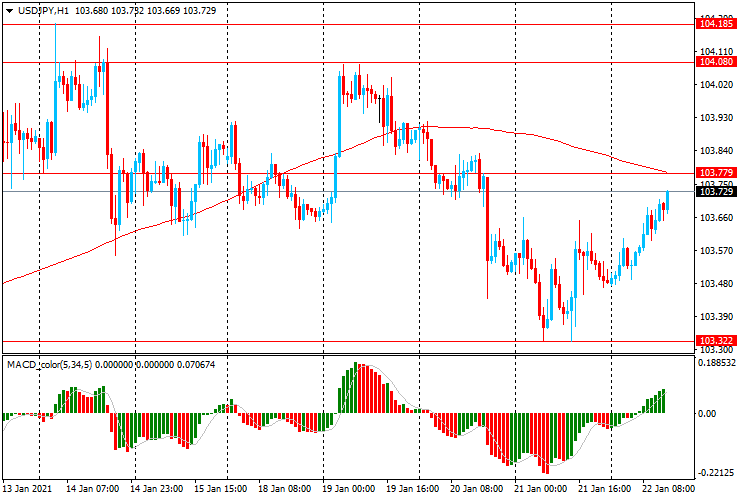Image resolution: width=740 pixels, height=500 pixels.
Task: Click the 103.660 price scale value
Action: pyautogui.click(x=716, y=217)
